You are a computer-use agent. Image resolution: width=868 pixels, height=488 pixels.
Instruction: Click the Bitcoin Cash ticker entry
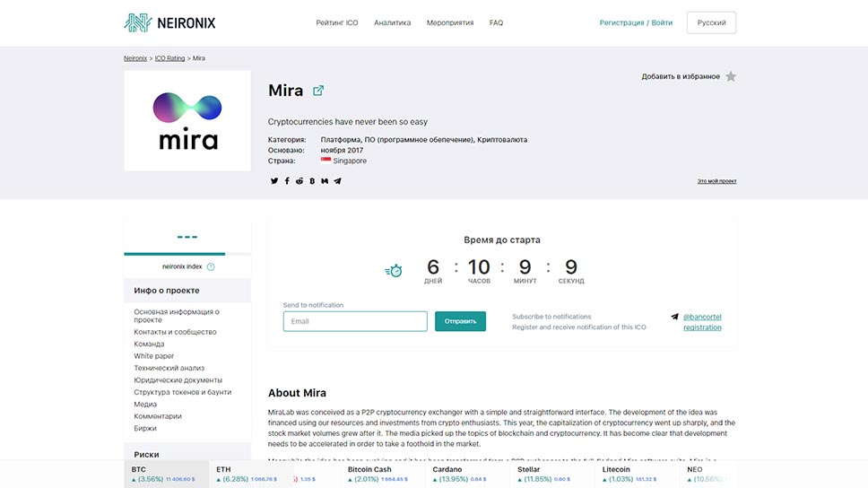click(x=382, y=475)
